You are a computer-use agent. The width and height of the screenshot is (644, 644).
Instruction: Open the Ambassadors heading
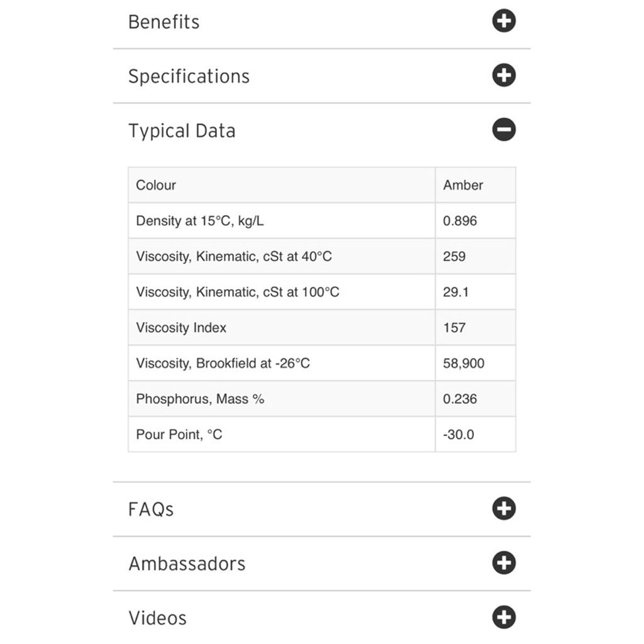point(187,563)
